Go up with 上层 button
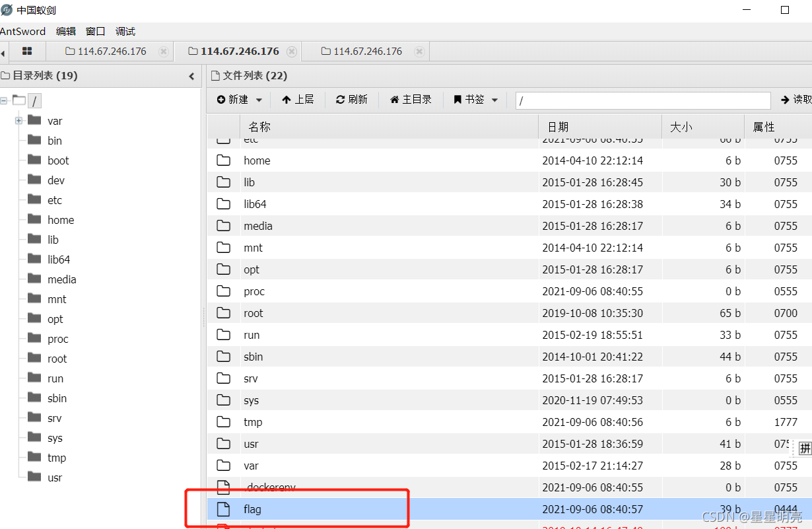The image size is (812, 529). pyautogui.click(x=298, y=100)
